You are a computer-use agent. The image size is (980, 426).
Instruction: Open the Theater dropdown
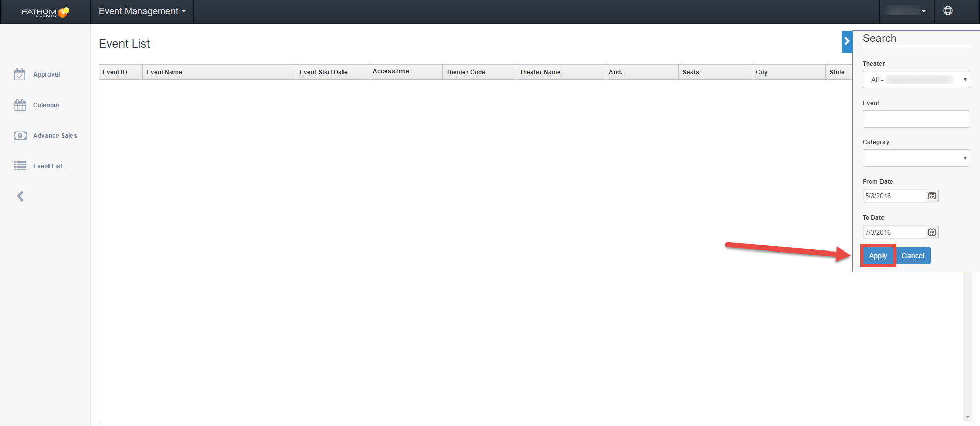[x=916, y=80]
